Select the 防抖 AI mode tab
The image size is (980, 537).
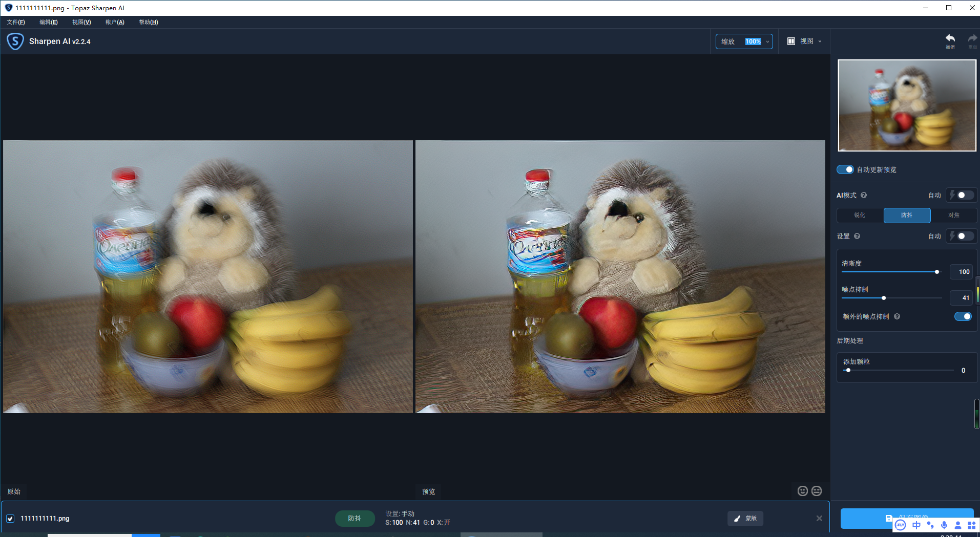pyautogui.click(x=907, y=216)
